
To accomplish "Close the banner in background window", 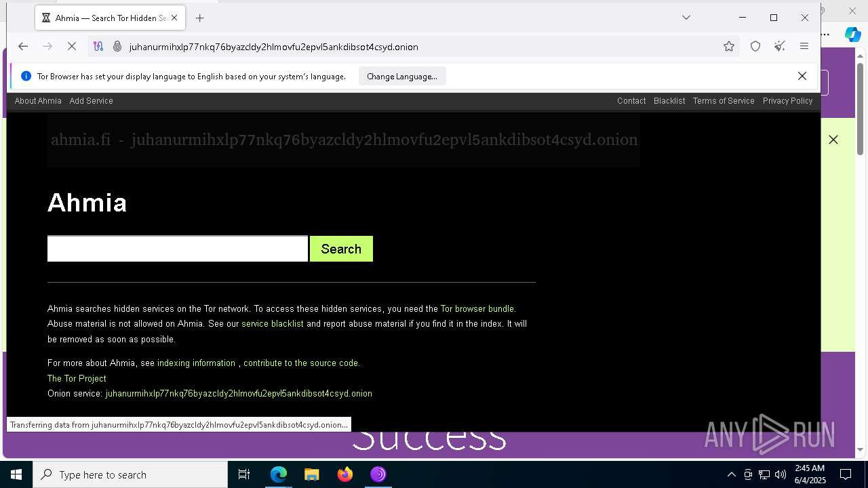I will click(x=833, y=140).
